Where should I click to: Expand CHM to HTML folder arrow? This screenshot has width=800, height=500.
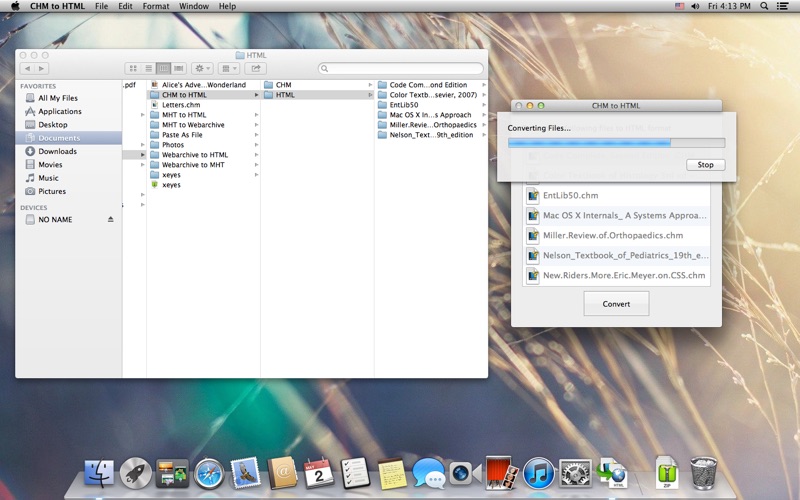pos(256,95)
